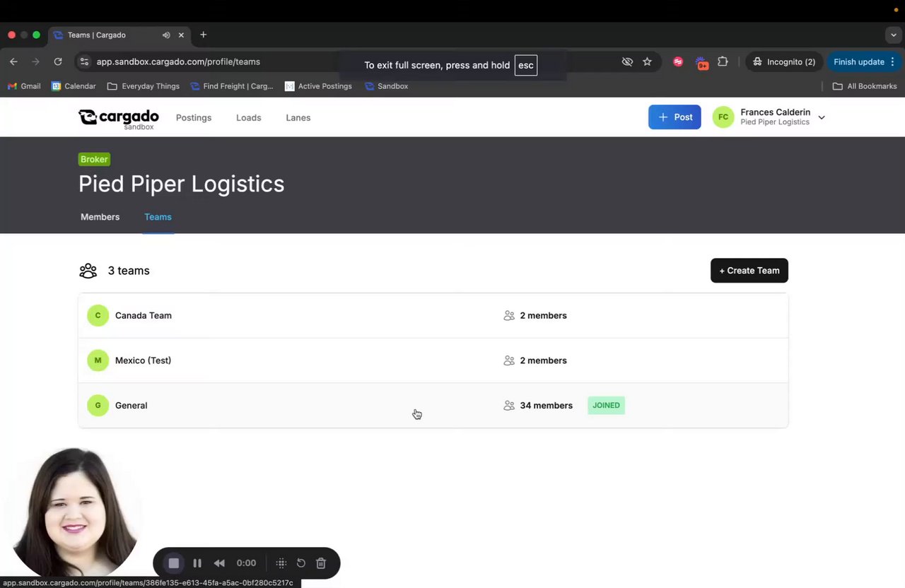Click the FC avatar circle
Image resolution: width=905 pixels, height=588 pixels.
point(723,117)
